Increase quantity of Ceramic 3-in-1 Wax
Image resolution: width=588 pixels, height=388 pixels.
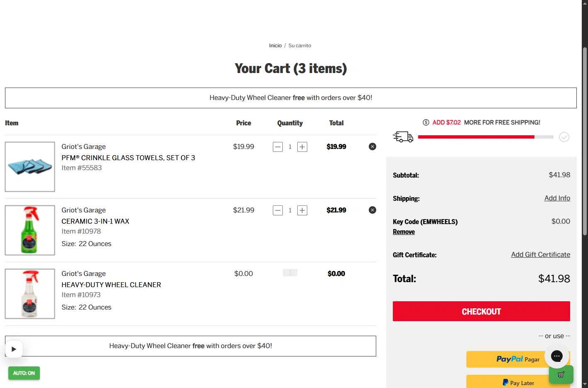coord(302,210)
